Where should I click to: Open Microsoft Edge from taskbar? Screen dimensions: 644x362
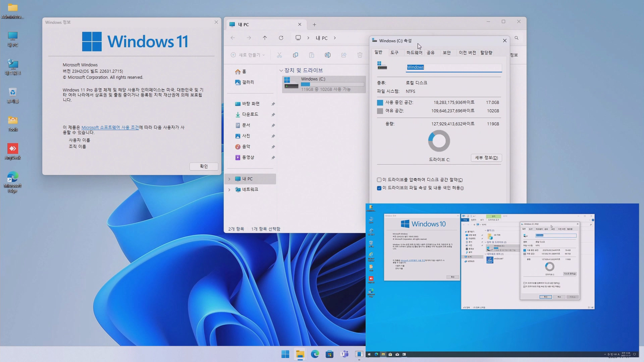315,354
